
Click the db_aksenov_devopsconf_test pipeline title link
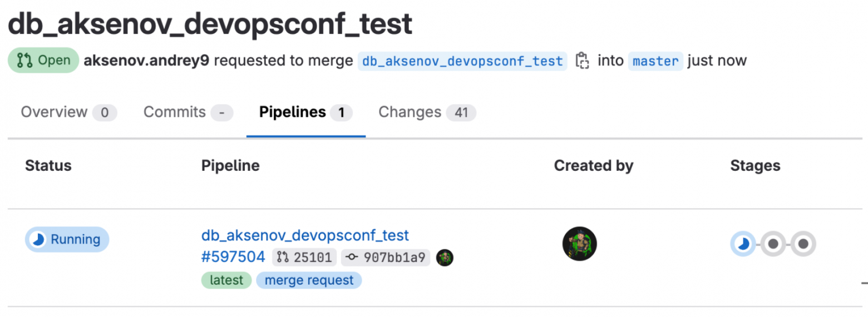[x=305, y=235]
